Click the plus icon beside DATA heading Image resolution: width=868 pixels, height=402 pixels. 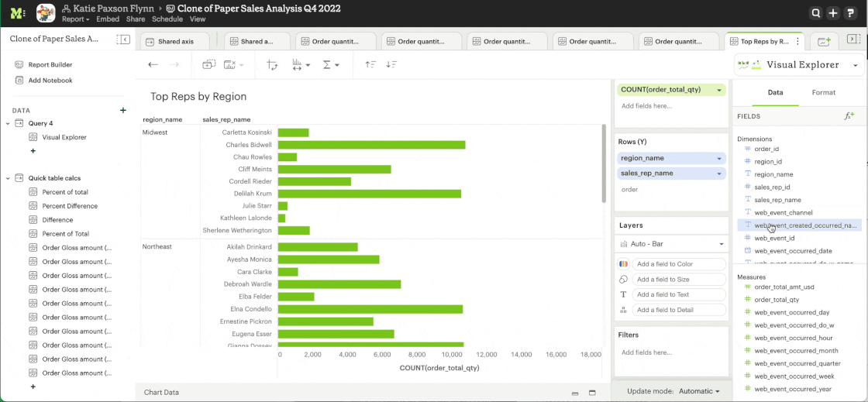[x=122, y=111]
